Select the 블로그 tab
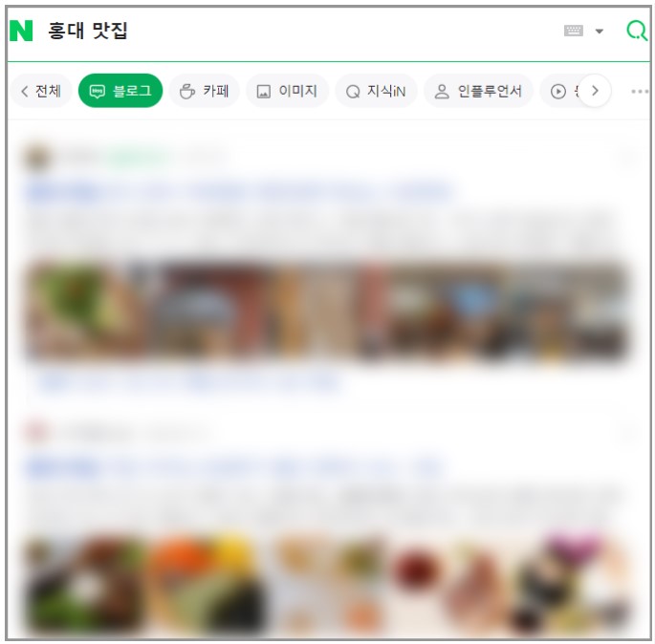Image resolution: width=655 pixels, height=644 pixels. pos(120,91)
